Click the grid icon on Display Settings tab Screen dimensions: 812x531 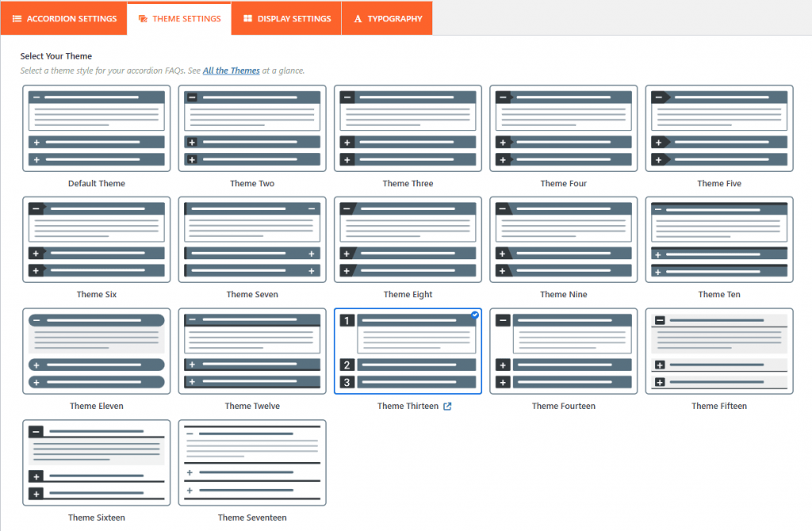click(248, 18)
